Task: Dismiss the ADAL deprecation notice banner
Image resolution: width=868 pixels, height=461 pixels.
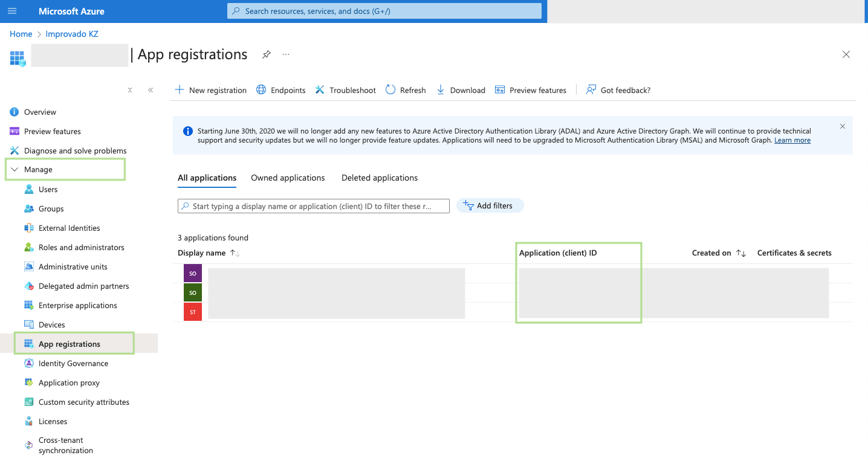Action: click(843, 126)
